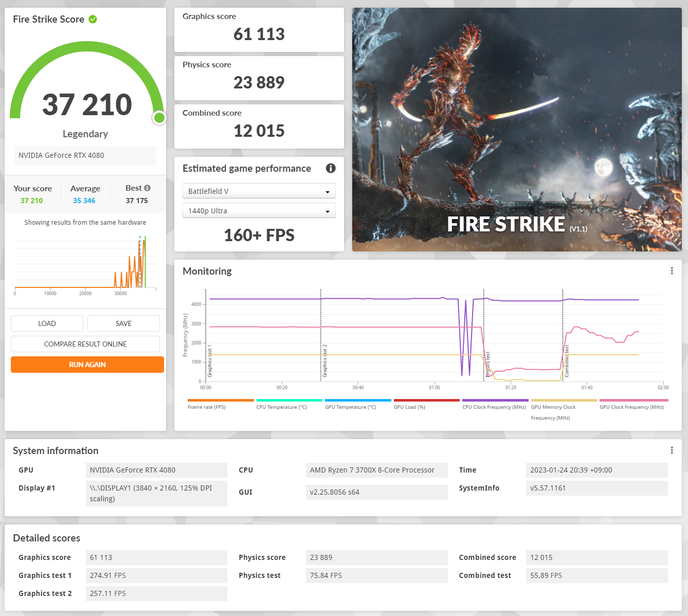
Task: Click COMPARE RESULT ONLINE button
Action: [85, 344]
